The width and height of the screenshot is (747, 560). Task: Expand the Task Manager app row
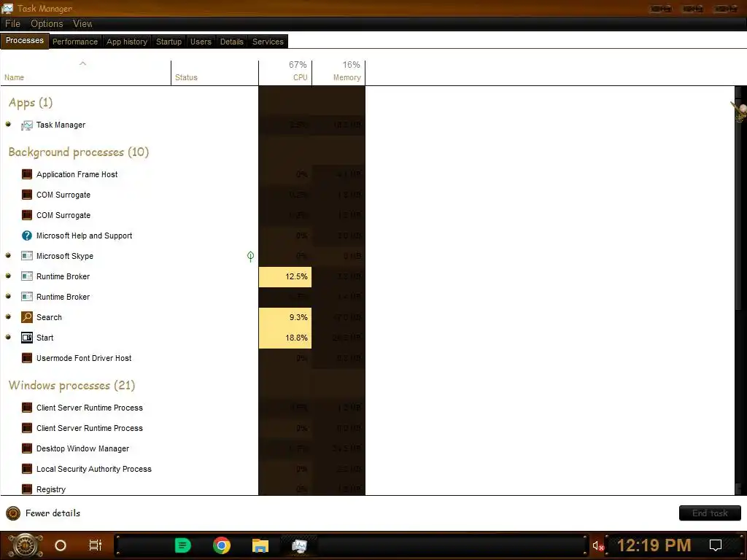[x=8, y=125]
